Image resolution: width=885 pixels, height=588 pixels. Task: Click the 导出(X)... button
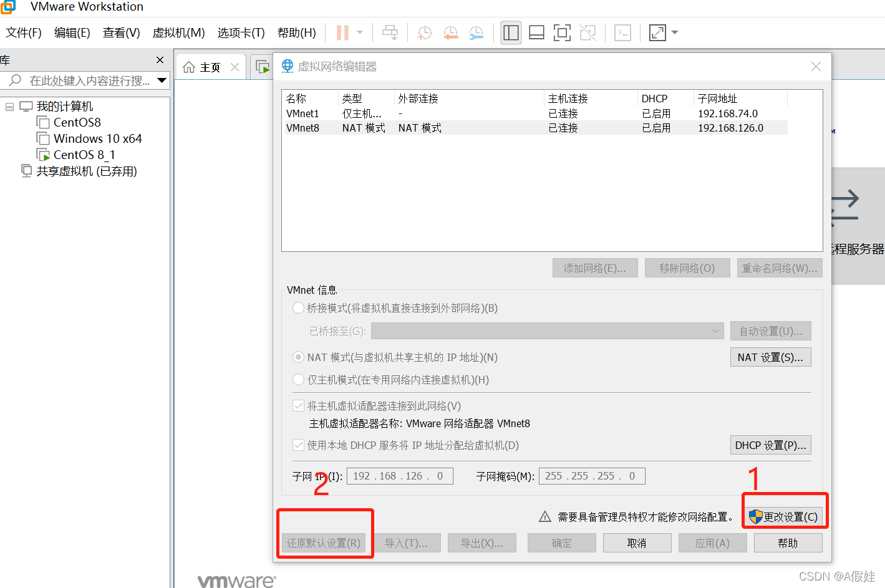coord(482,543)
